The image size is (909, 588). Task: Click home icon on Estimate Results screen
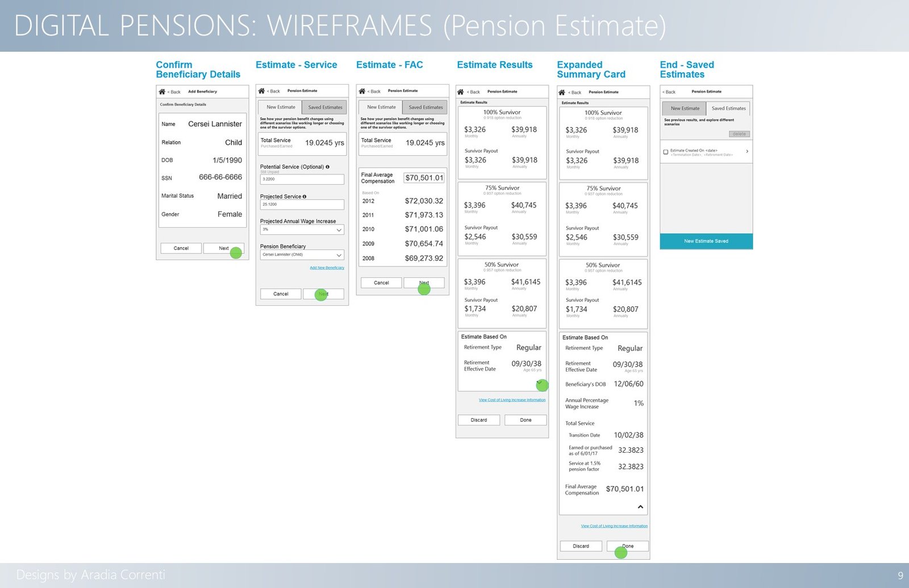click(x=461, y=91)
